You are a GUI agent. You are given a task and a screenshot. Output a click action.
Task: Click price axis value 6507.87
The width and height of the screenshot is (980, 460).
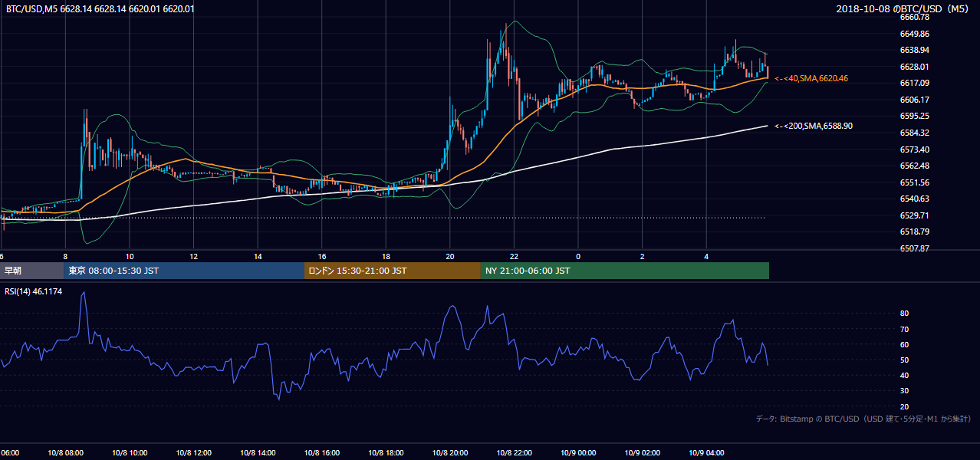915,248
